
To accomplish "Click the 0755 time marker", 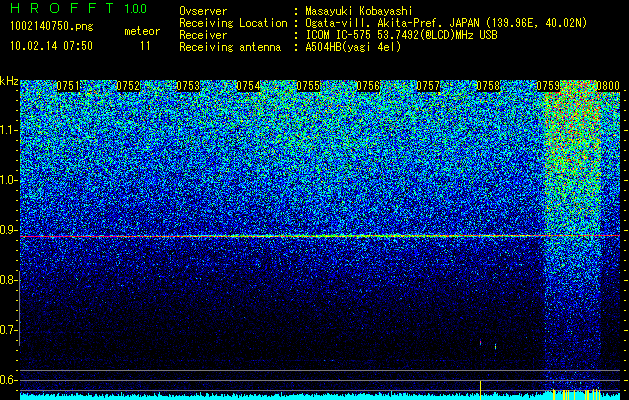I will tap(308, 86).
